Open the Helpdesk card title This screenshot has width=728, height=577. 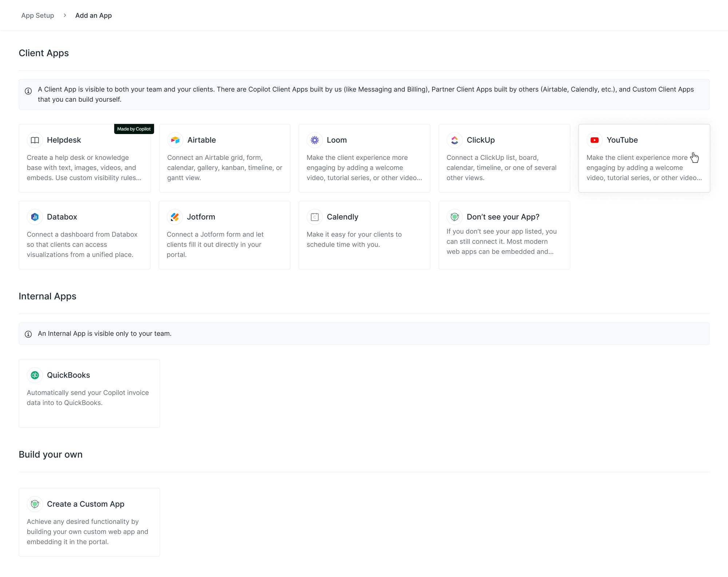coord(64,140)
